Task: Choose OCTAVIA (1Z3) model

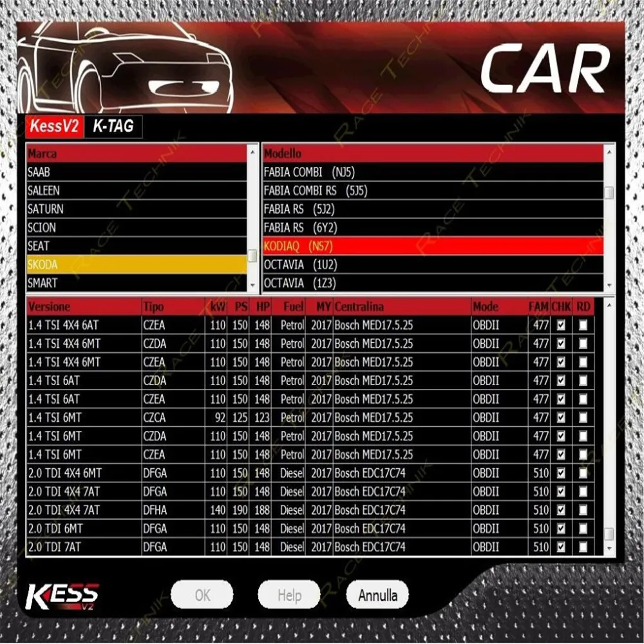Action: click(x=433, y=283)
